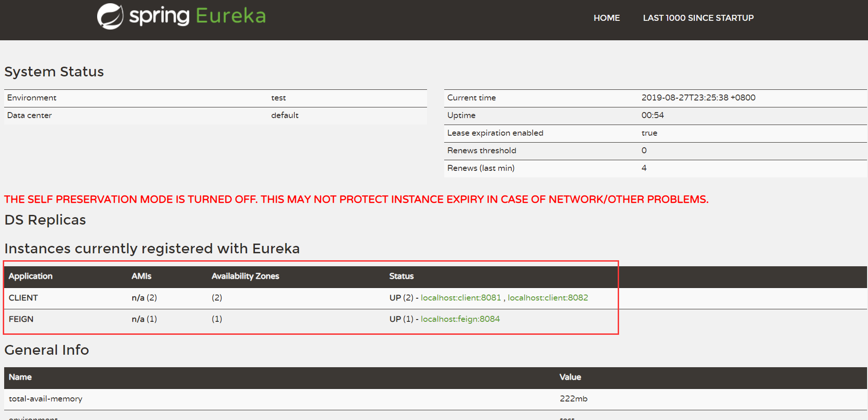Click the spring Eureka brand text

click(197, 17)
